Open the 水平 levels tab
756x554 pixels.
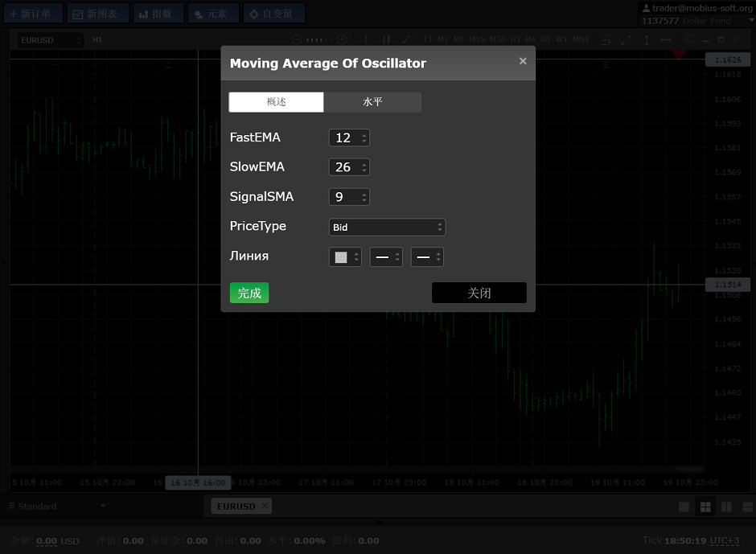[x=372, y=102]
